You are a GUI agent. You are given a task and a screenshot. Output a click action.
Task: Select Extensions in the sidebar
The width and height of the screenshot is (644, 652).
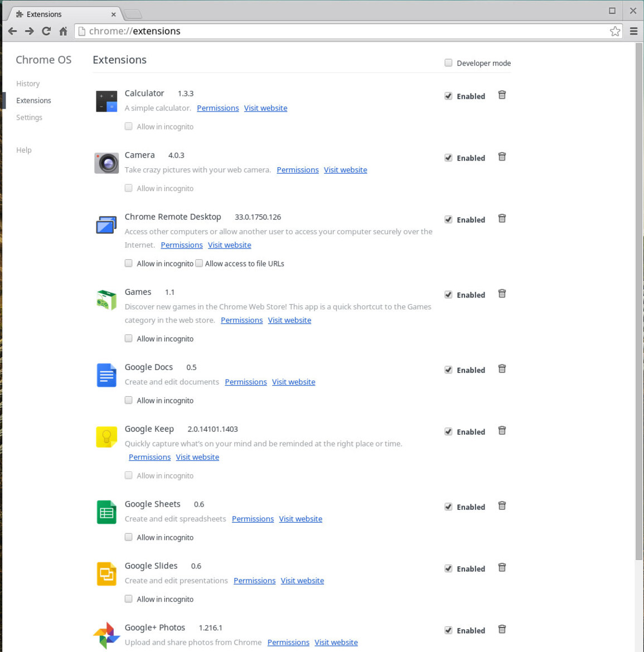pyautogui.click(x=33, y=101)
